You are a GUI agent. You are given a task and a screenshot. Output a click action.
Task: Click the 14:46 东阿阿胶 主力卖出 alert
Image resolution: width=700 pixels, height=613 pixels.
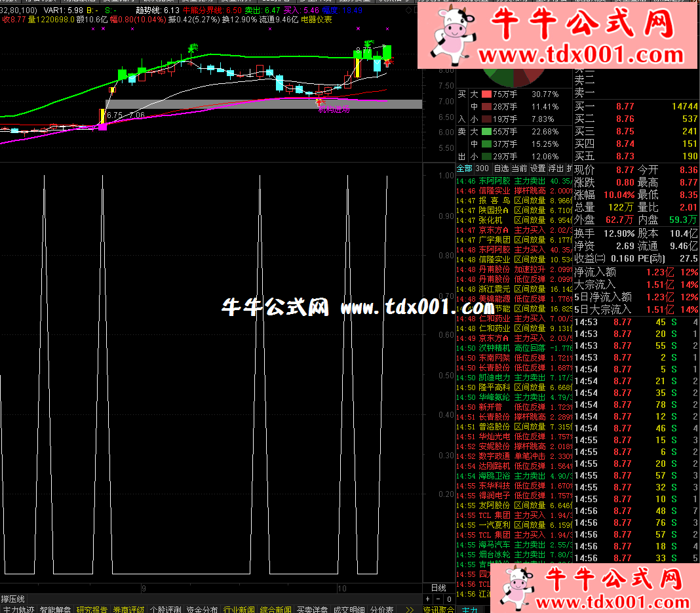pos(514,181)
